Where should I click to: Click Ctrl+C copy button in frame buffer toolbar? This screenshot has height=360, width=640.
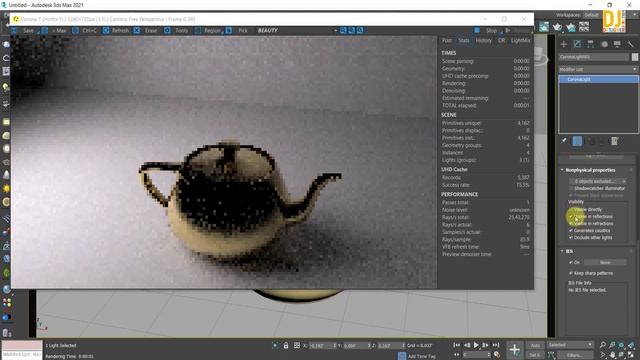pyautogui.click(x=85, y=31)
